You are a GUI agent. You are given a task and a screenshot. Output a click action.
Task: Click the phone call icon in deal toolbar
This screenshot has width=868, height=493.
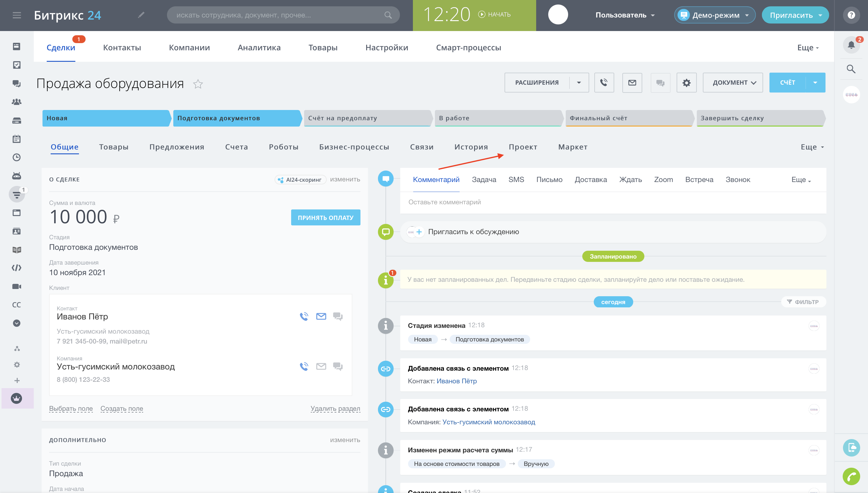[x=604, y=83]
